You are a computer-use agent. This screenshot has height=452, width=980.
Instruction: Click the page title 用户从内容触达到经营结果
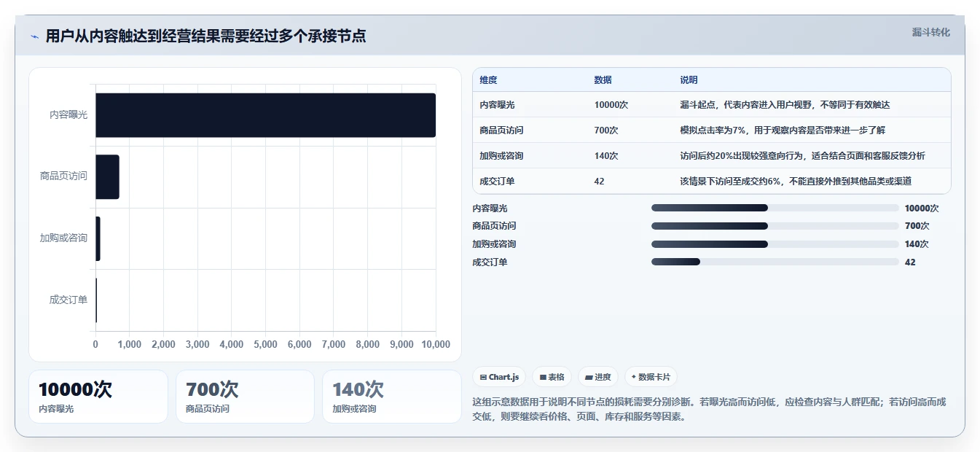(x=205, y=36)
